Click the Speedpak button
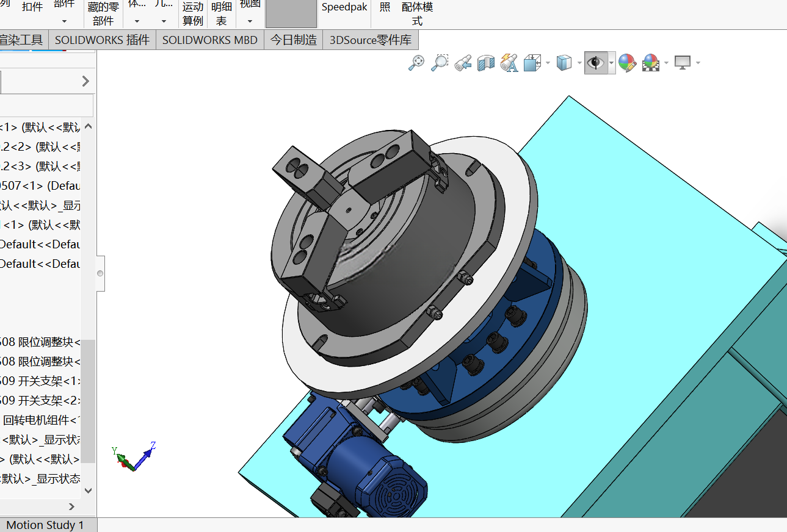Image resolution: width=787 pixels, height=532 pixels. point(344,7)
